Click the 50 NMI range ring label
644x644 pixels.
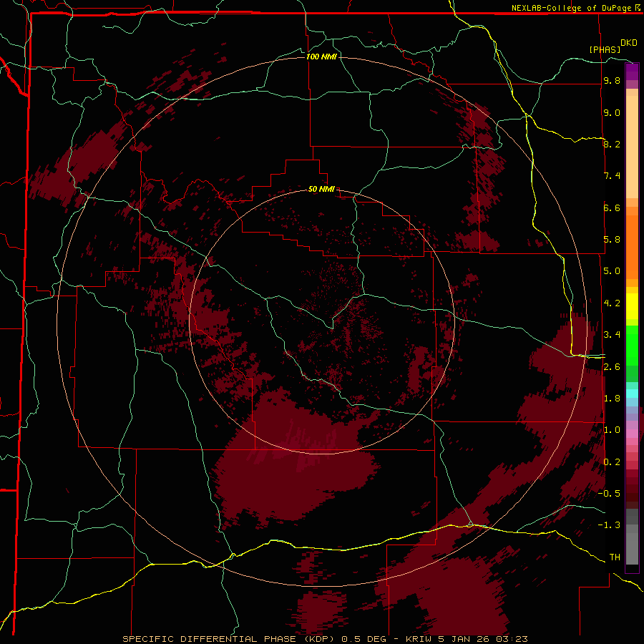tap(321, 189)
